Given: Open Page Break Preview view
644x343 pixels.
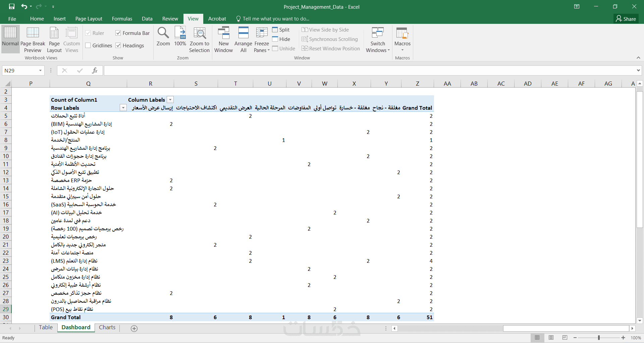Looking at the screenshot, I should point(33,39).
